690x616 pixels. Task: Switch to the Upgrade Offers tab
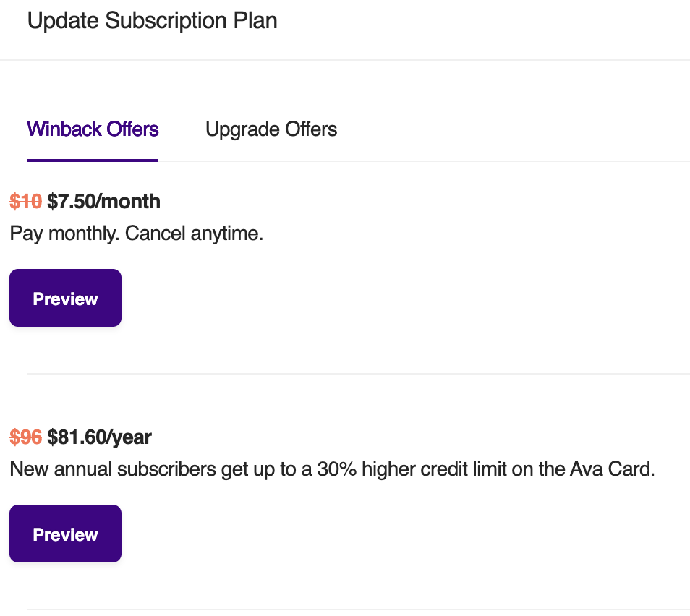[x=271, y=129]
